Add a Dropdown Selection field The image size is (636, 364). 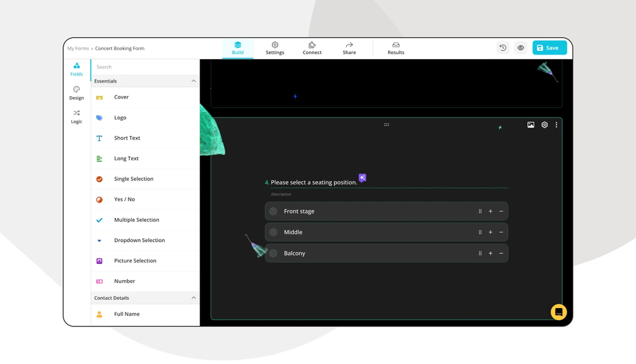click(x=139, y=240)
